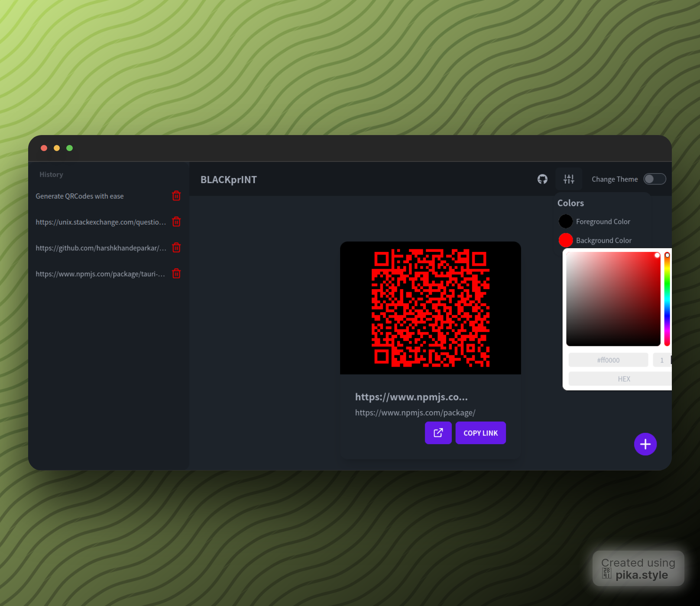Click the 'History' sidebar heading
Screen dimensions: 700x606
(51, 174)
